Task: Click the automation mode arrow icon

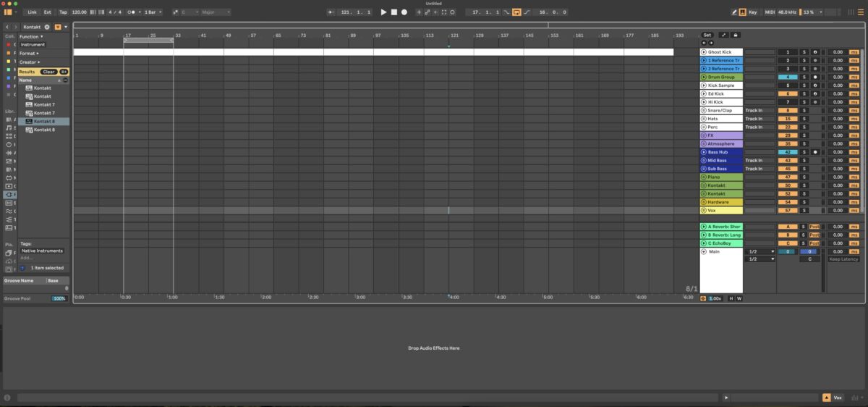Action: (x=724, y=35)
